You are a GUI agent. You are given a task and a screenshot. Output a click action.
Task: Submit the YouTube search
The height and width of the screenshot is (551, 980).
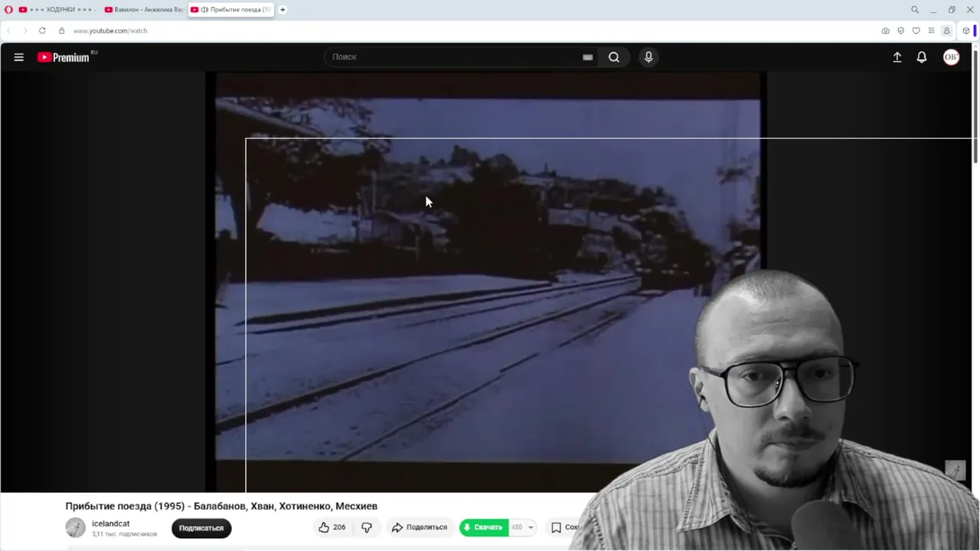click(x=614, y=57)
